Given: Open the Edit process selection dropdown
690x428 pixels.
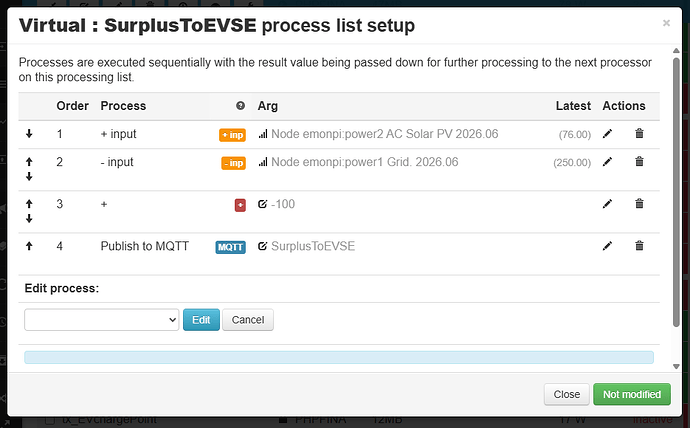Looking at the screenshot, I should coord(102,320).
